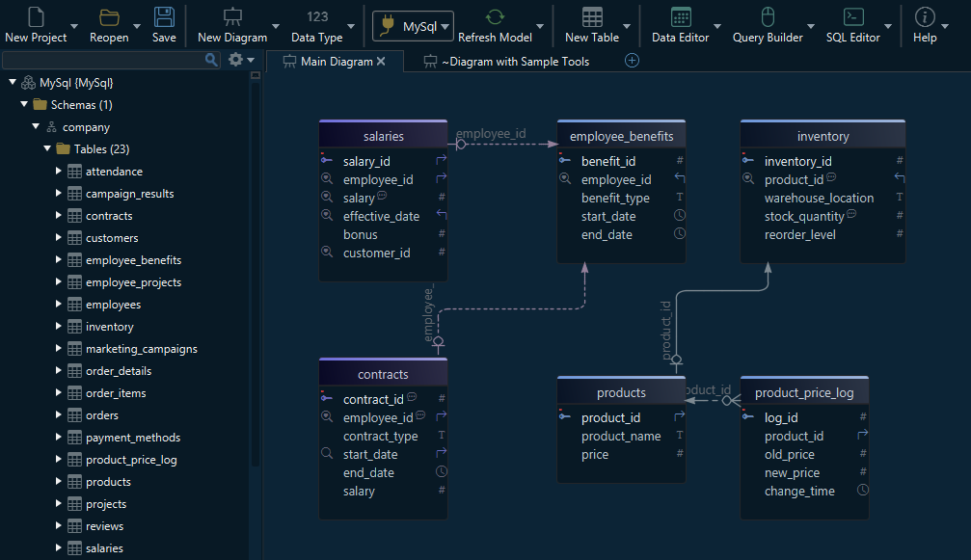Click index magnifier icon beside effective_date
This screenshot has width=971, height=560.
326,215
